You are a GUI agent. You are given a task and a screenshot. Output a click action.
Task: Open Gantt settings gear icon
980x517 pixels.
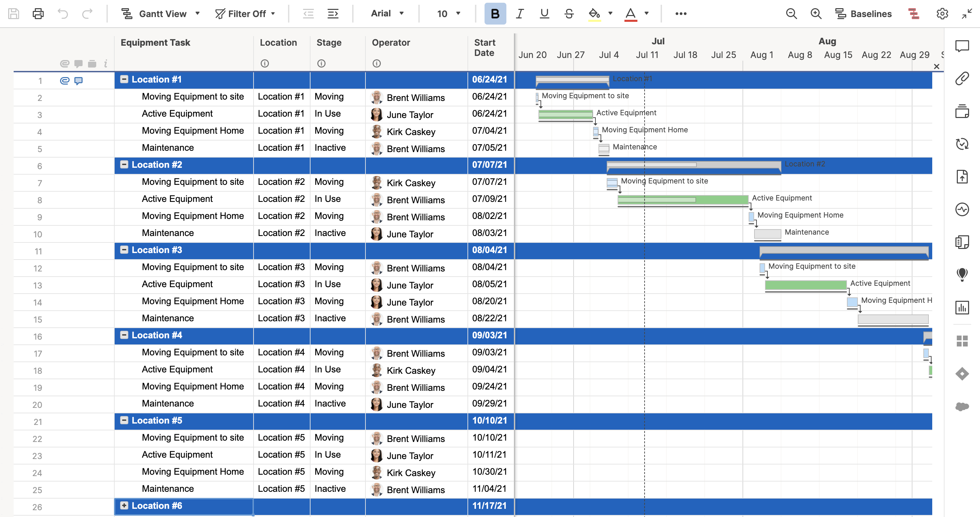[942, 14]
